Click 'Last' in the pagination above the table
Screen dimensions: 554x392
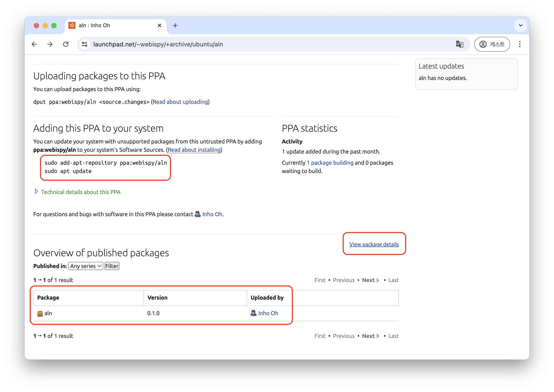tap(393, 280)
